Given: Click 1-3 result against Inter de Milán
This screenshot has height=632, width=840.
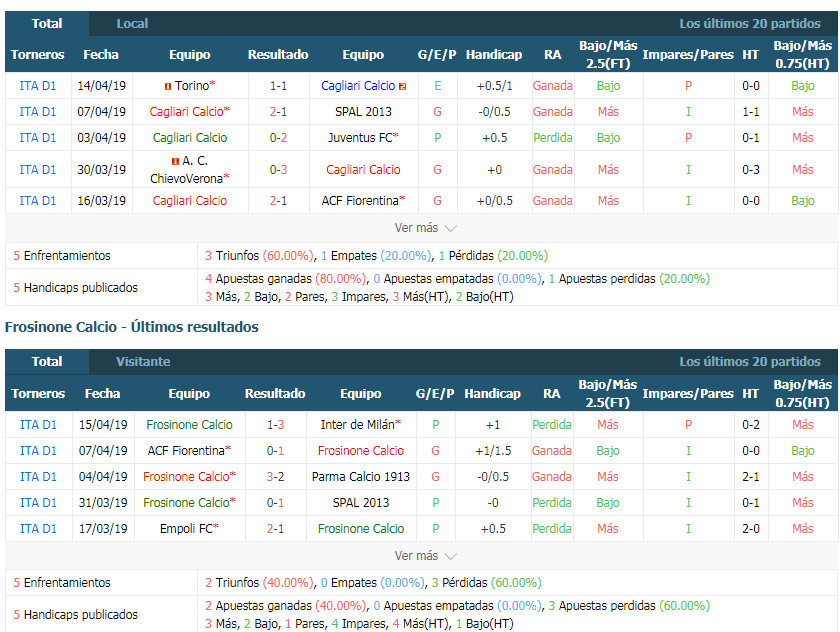Looking at the screenshot, I should point(275,425).
